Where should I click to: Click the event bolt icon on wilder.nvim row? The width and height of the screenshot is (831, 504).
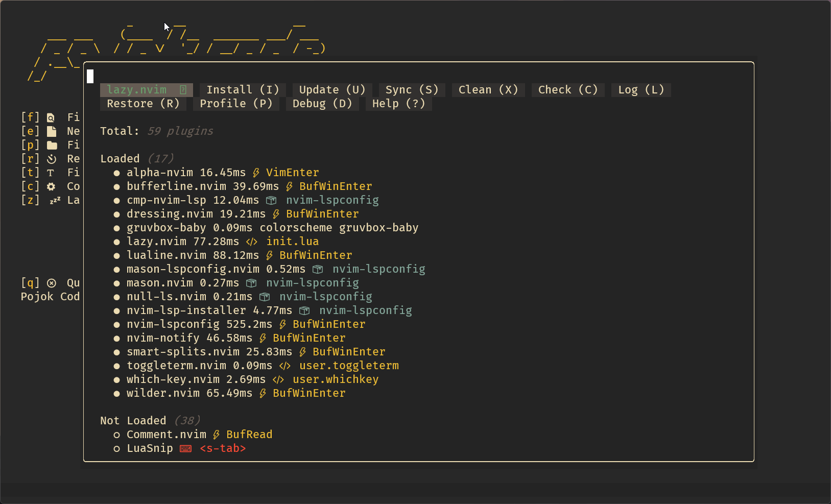click(x=263, y=393)
